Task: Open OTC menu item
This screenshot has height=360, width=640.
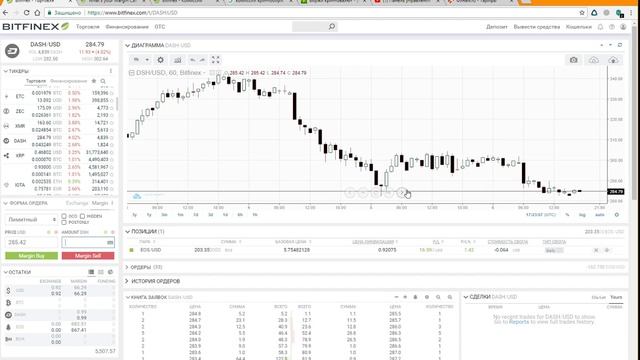Action: coord(160,27)
